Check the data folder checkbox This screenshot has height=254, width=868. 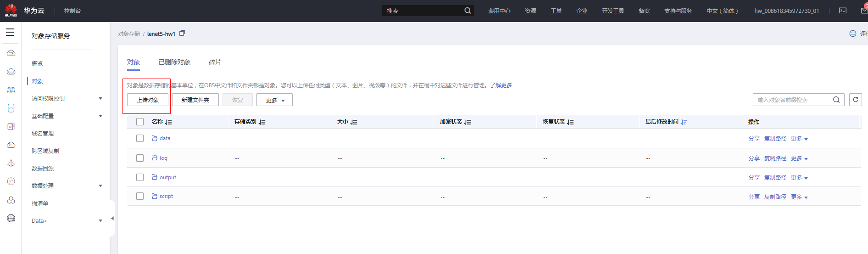[140, 138]
